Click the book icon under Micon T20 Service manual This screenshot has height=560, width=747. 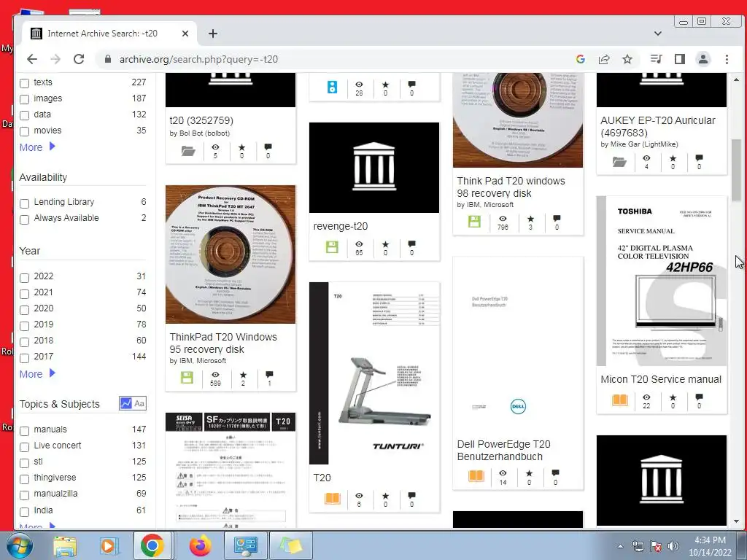620,400
